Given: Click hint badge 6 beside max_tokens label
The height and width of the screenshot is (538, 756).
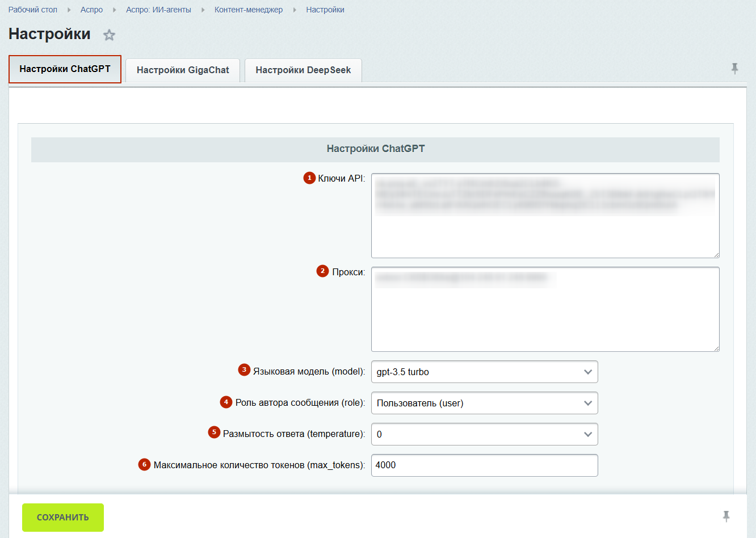Looking at the screenshot, I should [144, 464].
